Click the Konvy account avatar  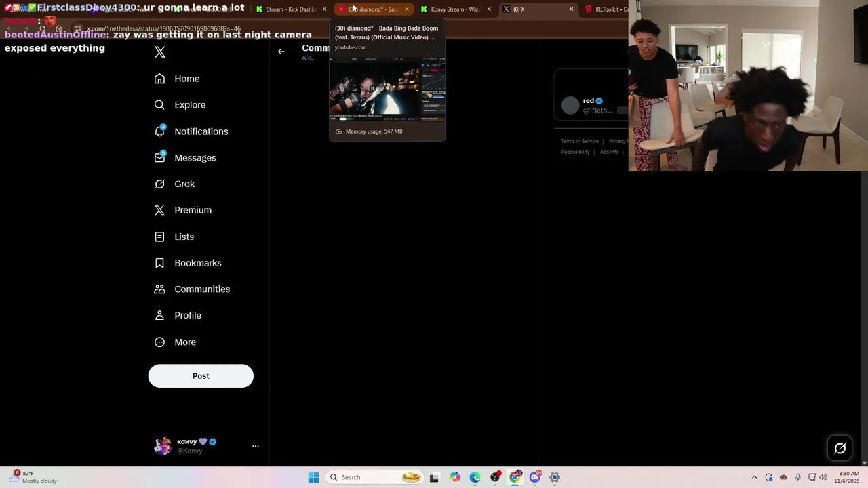pos(163,446)
